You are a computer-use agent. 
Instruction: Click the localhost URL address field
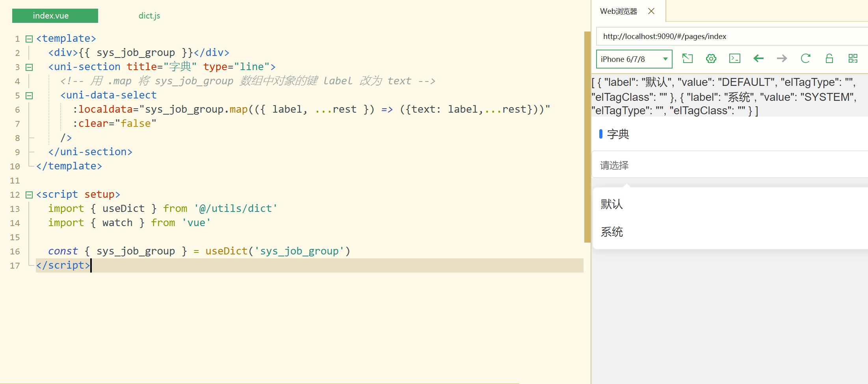point(732,36)
